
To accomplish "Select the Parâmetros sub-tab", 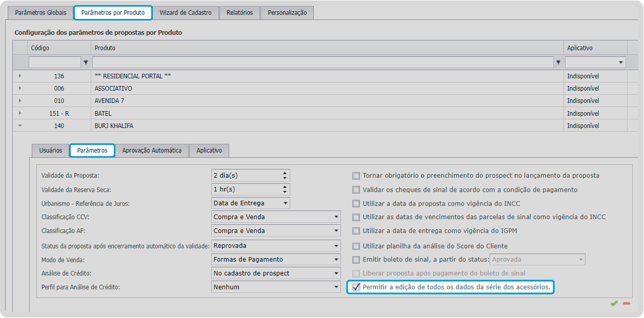I will pyautogui.click(x=92, y=151).
